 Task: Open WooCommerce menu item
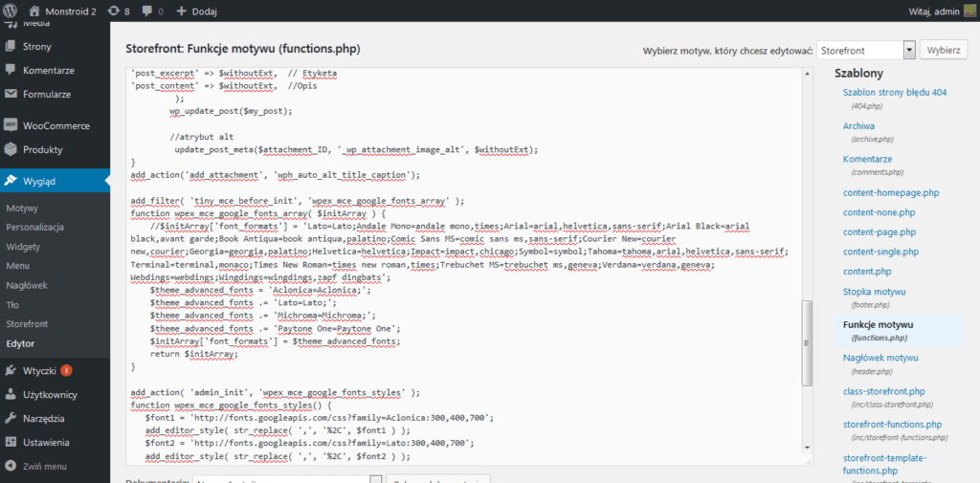click(56, 125)
